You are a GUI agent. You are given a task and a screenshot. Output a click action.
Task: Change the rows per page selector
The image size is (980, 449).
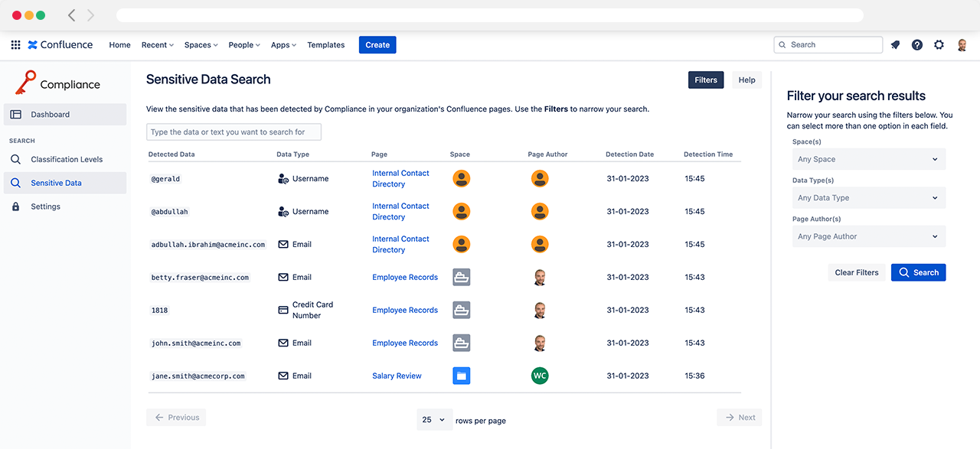[433, 419]
